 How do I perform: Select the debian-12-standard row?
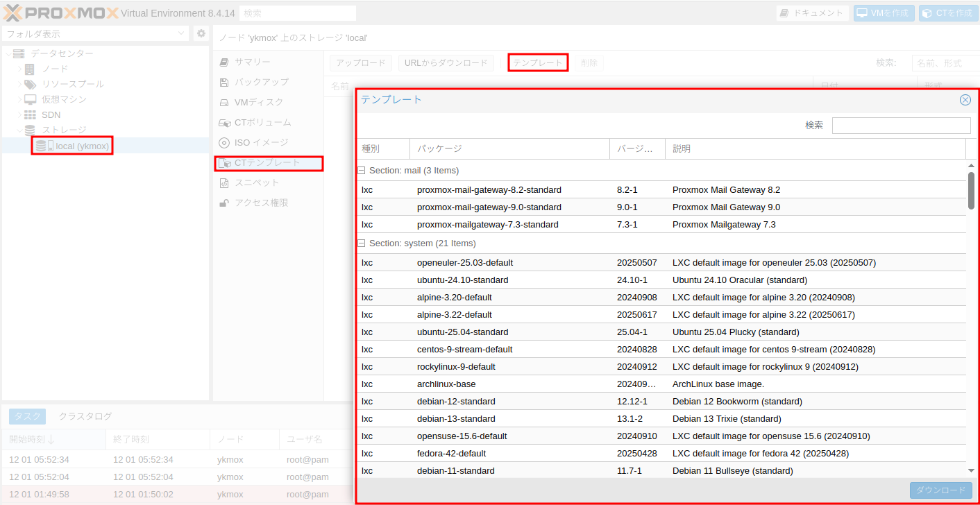click(661, 402)
